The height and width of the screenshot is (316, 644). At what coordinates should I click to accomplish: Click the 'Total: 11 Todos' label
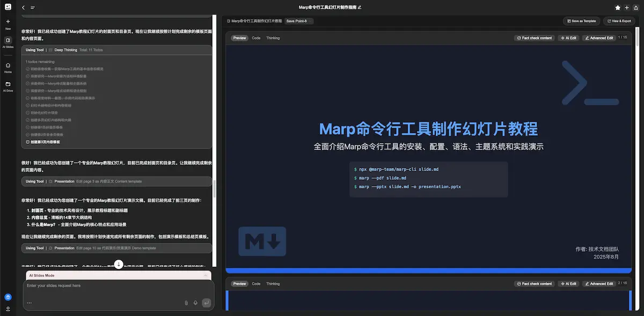tap(91, 50)
